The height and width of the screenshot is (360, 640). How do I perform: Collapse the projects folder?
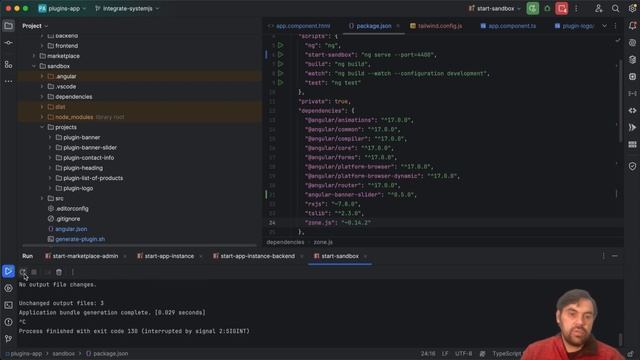42,127
